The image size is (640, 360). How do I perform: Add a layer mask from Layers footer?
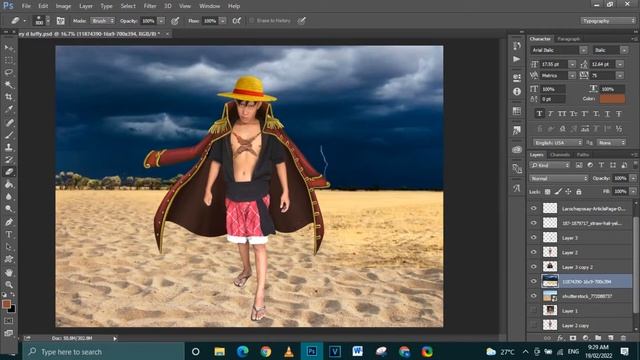(573, 338)
